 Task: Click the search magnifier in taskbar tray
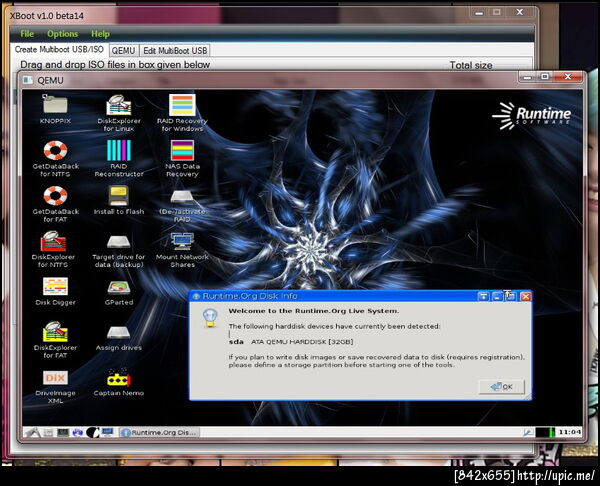tap(528, 432)
